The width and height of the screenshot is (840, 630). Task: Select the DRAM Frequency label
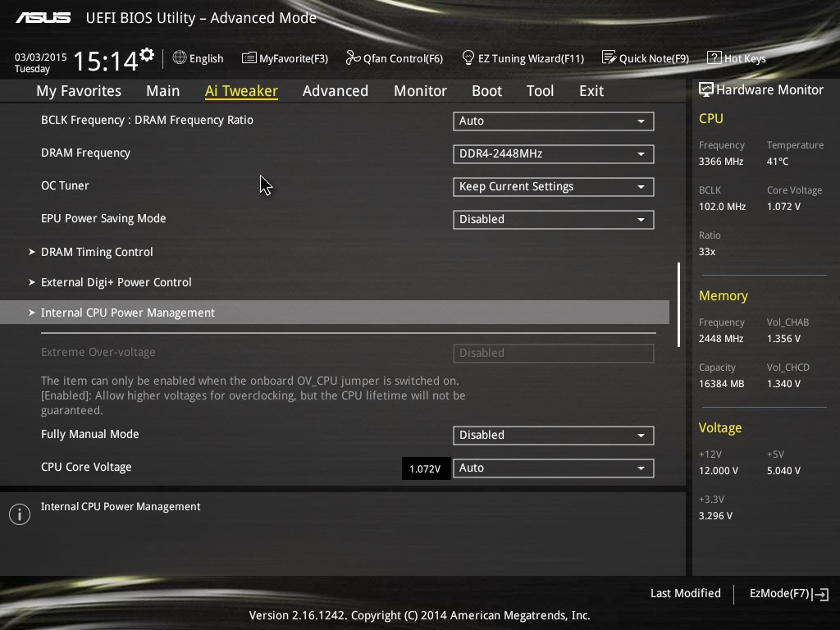[85, 153]
